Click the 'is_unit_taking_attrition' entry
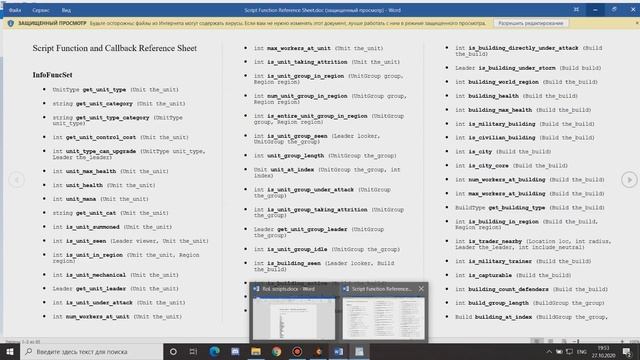 point(327,62)
